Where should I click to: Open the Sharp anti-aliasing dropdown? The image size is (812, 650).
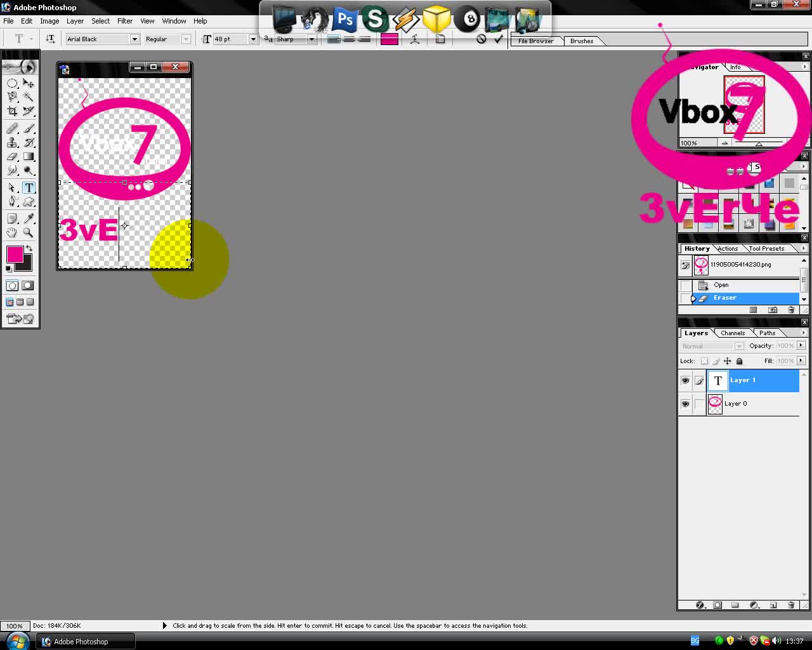point(311,39)
